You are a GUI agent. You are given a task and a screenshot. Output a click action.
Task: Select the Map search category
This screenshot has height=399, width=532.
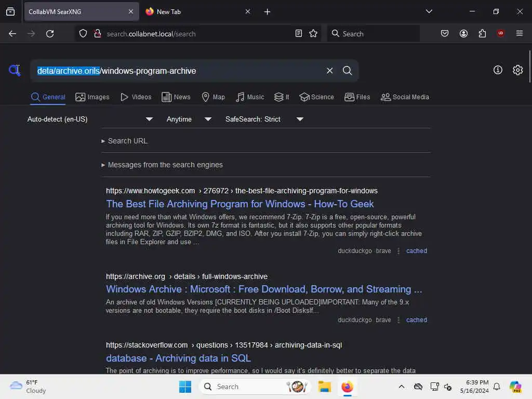(x=213, y=97)
